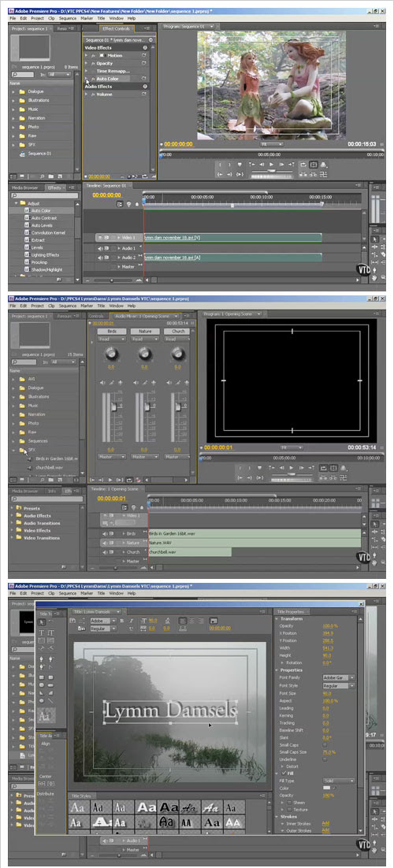
Task: Mute the Church track in Opening Scene timeline
Action: pyautogui.click(x=106, y=552)
